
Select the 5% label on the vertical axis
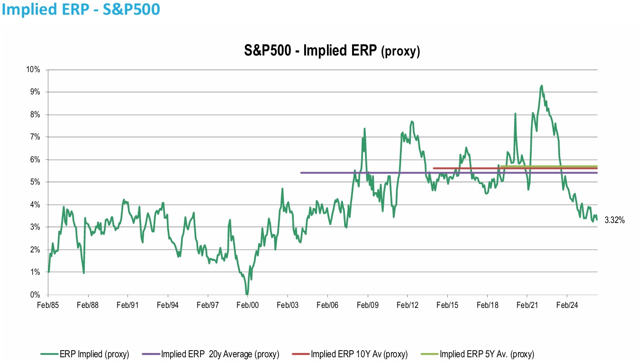click(36, 182)
